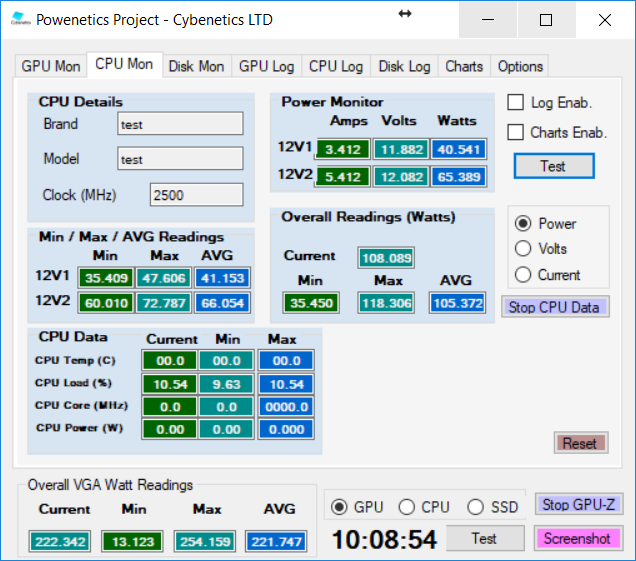Click the Reset button
Viewport: 636px width, 561px height.
click(581, 443)
